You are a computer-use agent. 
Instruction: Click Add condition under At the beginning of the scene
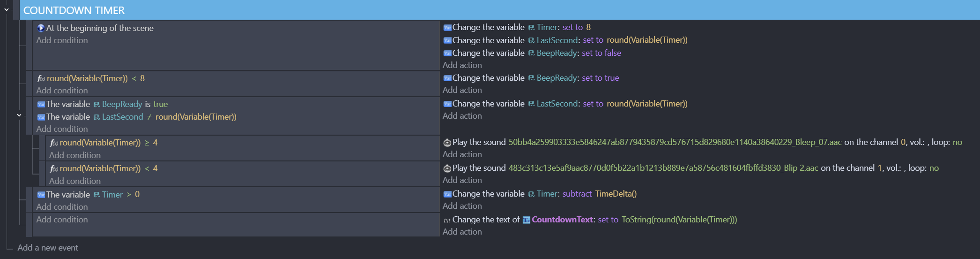click(62, 40)
